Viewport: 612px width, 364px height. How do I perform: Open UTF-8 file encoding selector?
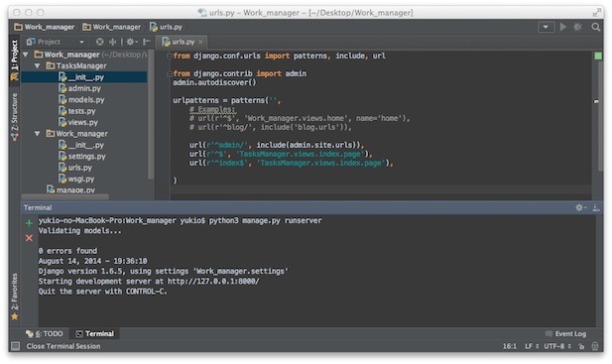(557, 346)
